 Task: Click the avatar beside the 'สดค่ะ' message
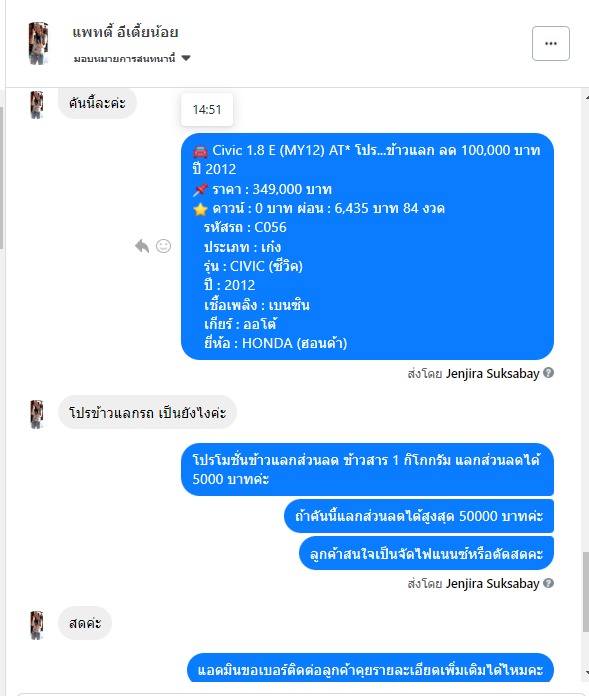click(36, 625)
